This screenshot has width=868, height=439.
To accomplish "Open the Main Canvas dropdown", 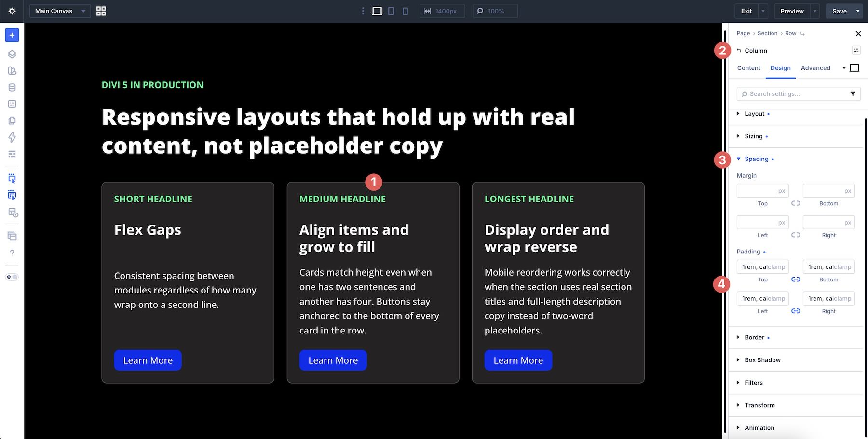I will [60, 11].
